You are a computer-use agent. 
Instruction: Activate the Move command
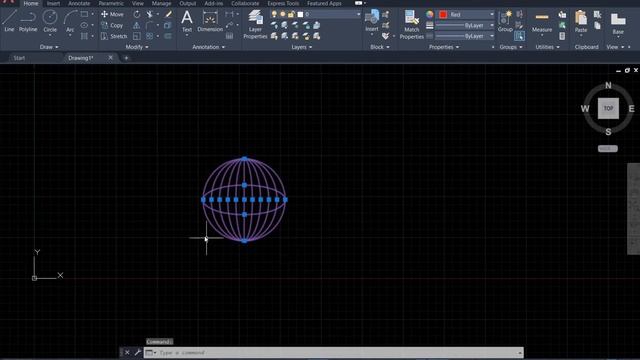click(112, 14)
